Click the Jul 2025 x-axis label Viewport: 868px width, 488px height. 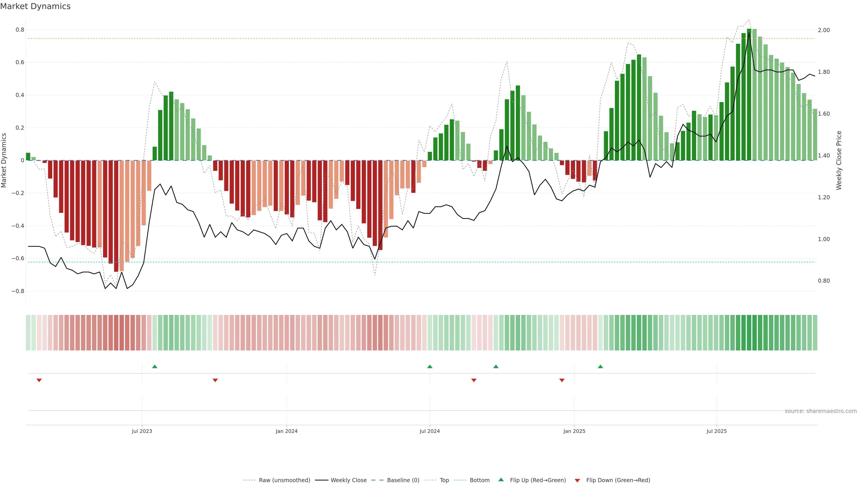(717, 431)
